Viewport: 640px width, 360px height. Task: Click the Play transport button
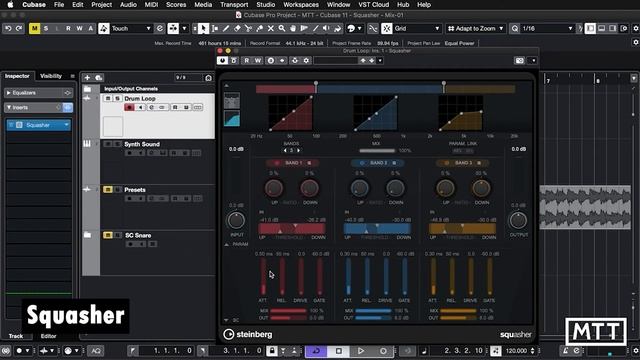(x=361, y=351)
